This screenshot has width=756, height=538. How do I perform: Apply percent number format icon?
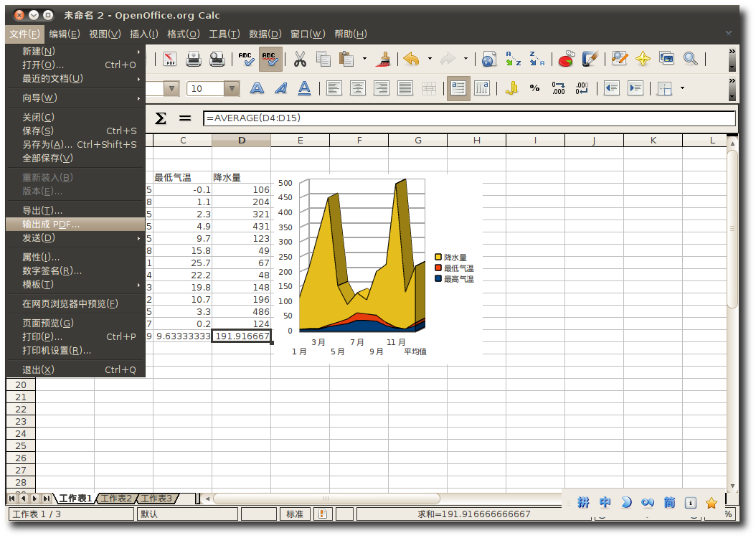(x=534, y=88)
